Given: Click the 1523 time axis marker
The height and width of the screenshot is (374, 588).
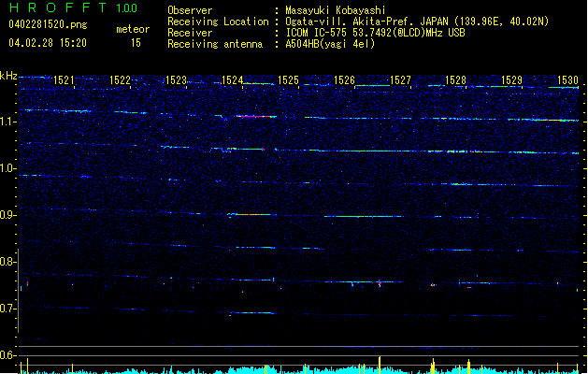Looking at the screenshot, I should (x=177, y=80).
